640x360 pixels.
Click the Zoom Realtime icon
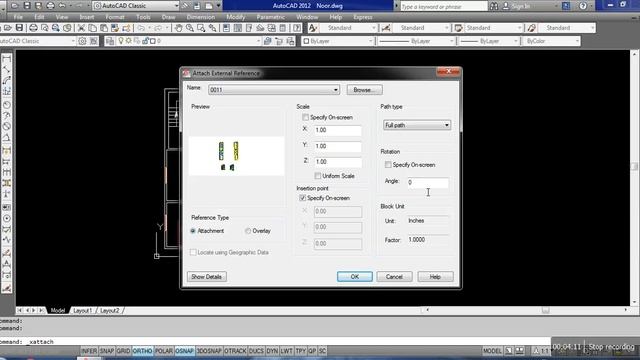click(190, 28)
